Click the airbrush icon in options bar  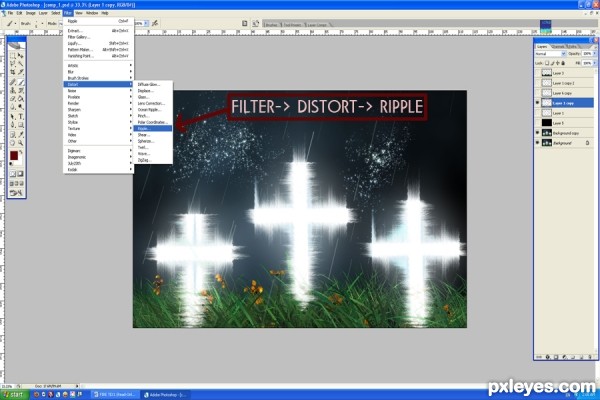coord(155,23)
